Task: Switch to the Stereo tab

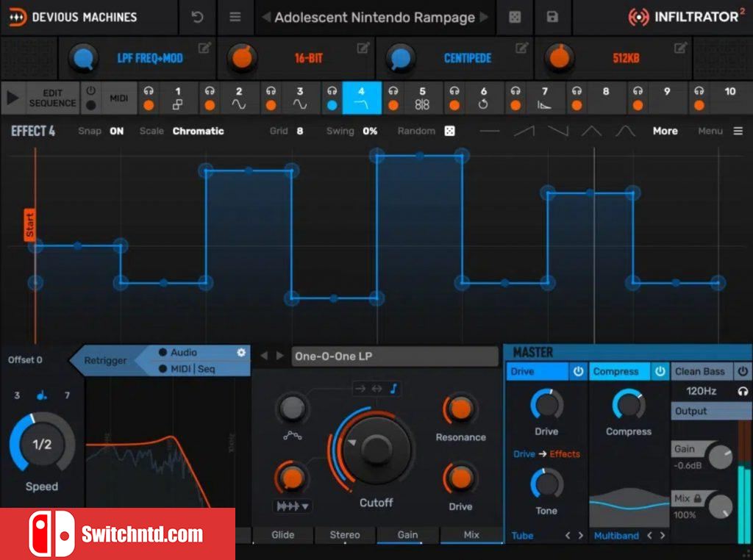Action: [x=345, y=534]
